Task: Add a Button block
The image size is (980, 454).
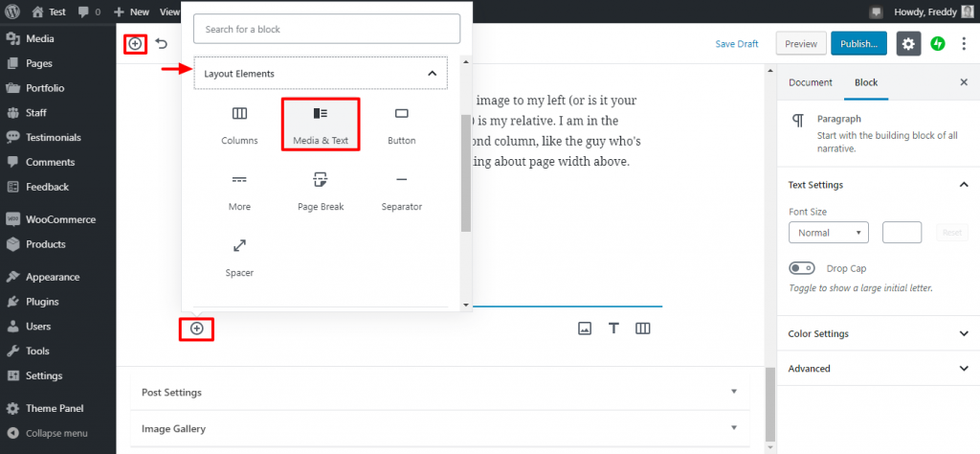Action: (x=401, y=124)
